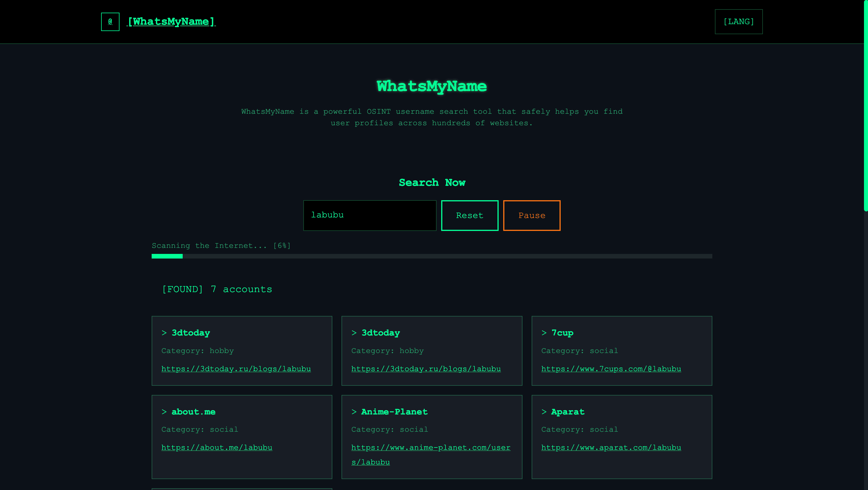Image resolution: width=868 pixels, height=490 pixels.
Task: Click 'Category: social' in the about.me card
Action: pos(199,429)
